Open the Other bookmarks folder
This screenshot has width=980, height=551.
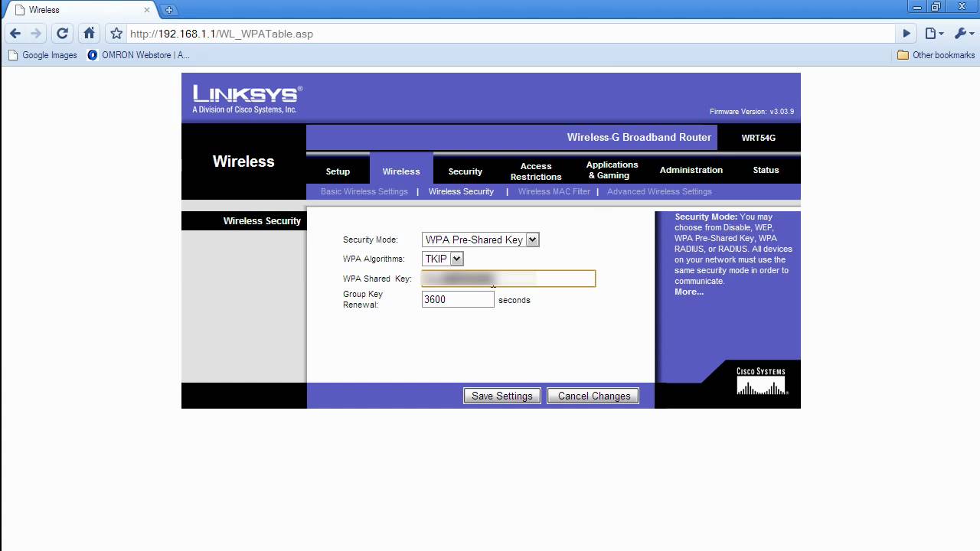[936, 55]
